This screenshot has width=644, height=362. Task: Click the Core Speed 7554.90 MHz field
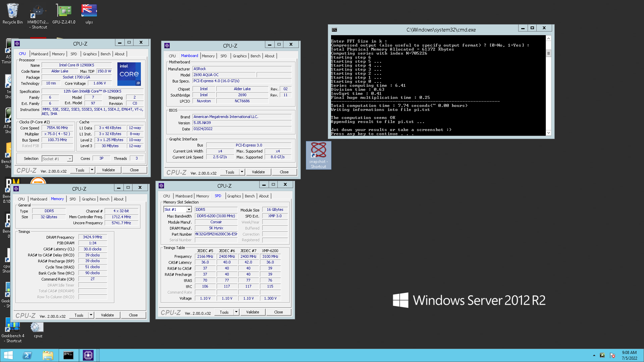tap(57, 128)
